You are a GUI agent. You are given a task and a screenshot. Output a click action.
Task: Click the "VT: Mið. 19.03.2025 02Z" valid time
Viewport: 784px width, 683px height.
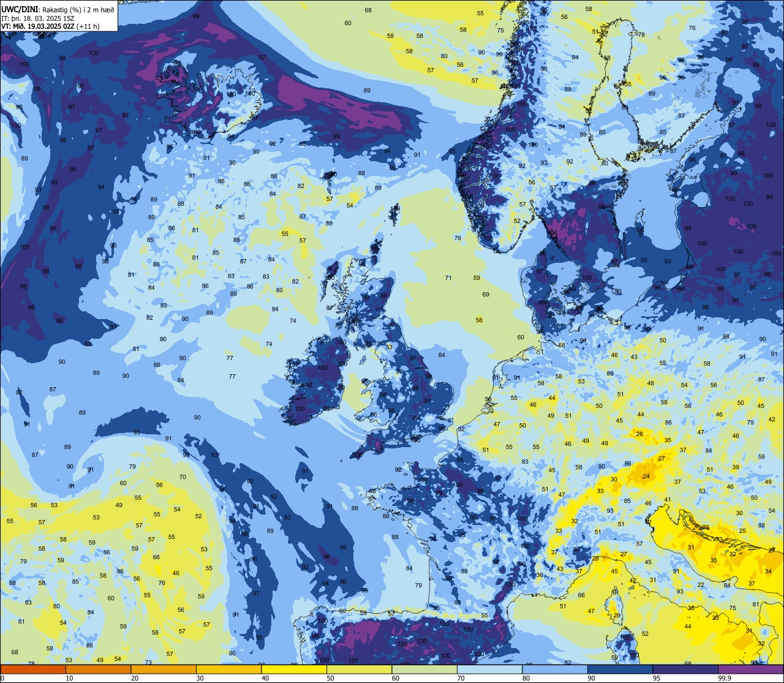[x=39, y=26]
